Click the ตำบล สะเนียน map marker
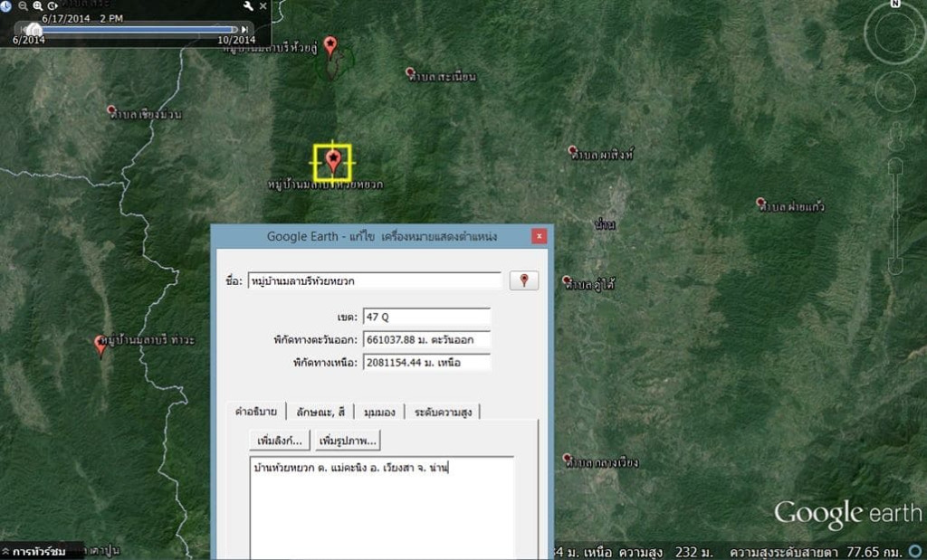Image resolution: width=927 pixels, height=560 pixels. tap(410, 72)
